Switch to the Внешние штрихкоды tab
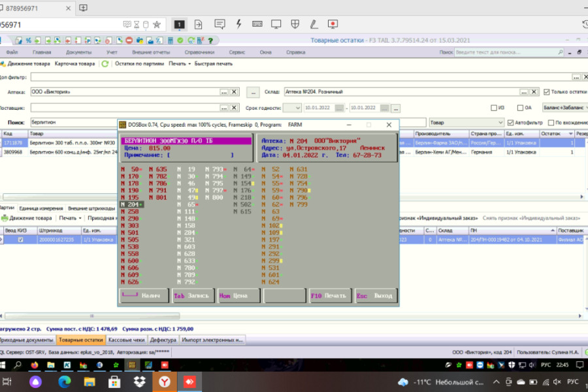This screenshot has width=588, height=392. [91, 208]
